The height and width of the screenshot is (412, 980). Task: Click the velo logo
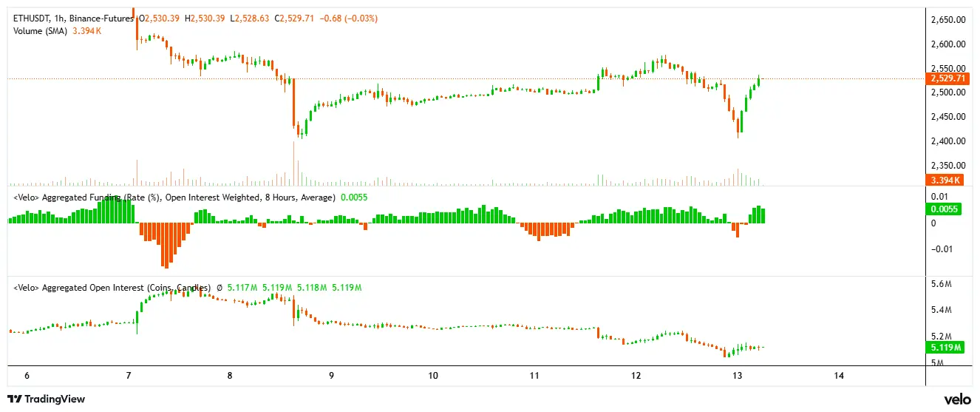(956, 399)
